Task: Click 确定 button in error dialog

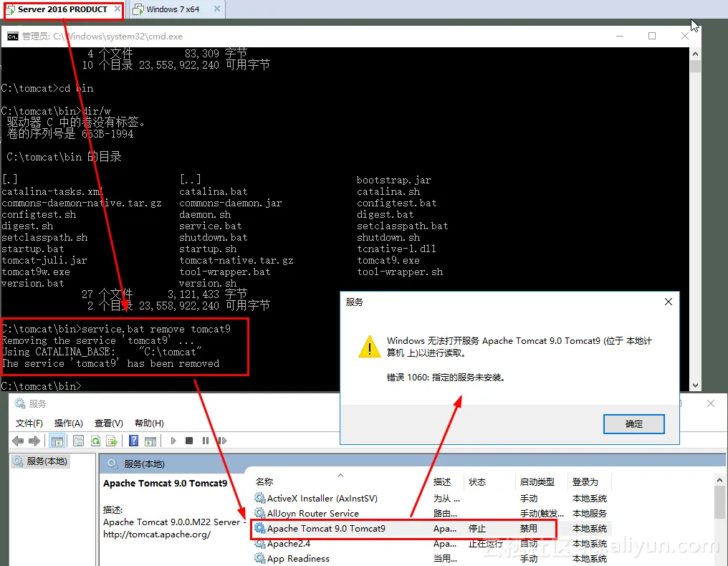Action: [633, 424]
